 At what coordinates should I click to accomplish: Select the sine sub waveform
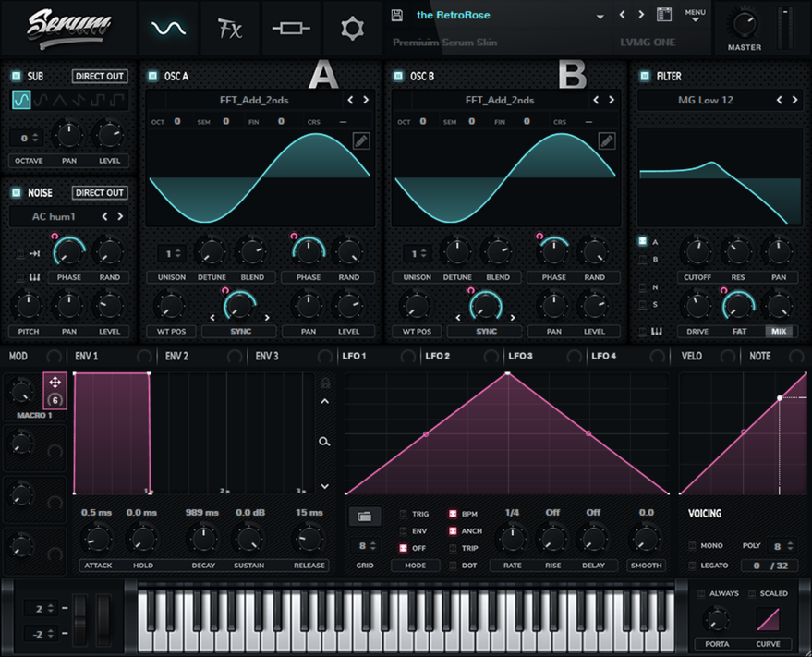tap(21, 100)
